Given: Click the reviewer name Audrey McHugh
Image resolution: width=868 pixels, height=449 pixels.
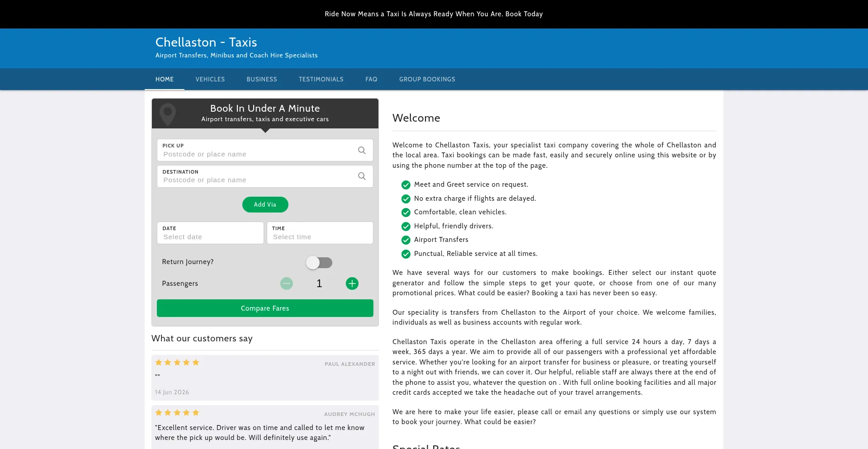Looking at the screenshot, I should [349, 414].
